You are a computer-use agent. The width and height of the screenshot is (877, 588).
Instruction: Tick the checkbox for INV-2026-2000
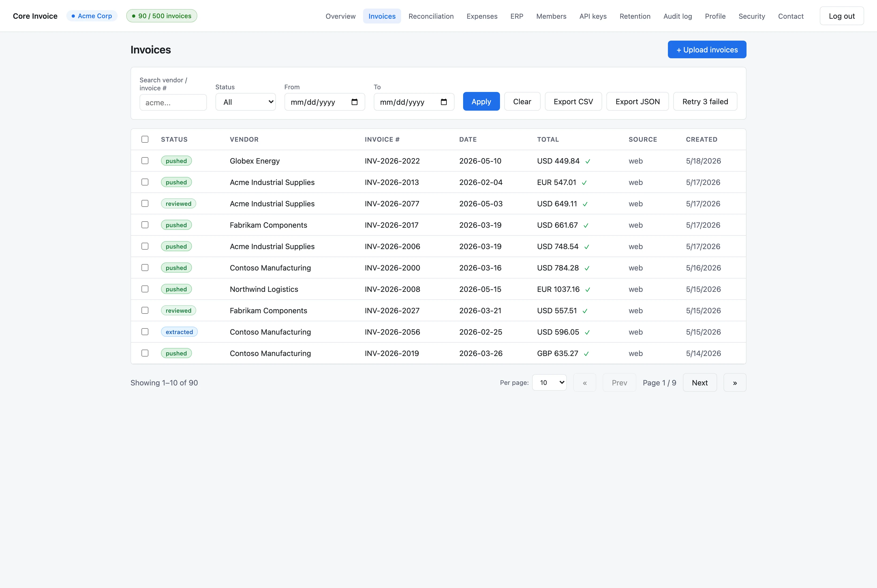[x=145, y=267]
